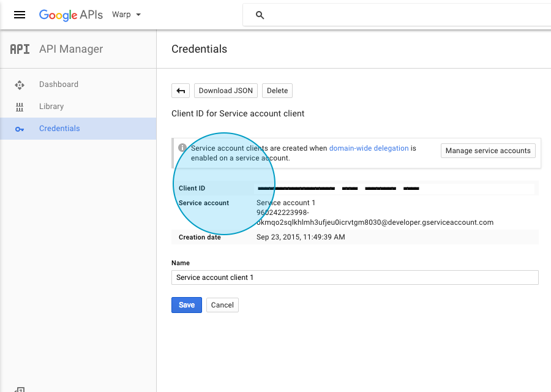The width and height of the screenshot is (551, 392).
Task: Click the API Manager title text
Action: coord(71,49)
